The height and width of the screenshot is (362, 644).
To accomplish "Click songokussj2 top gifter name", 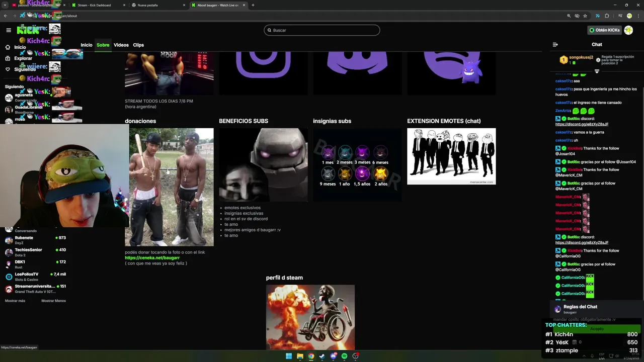I will coord(581,57).
